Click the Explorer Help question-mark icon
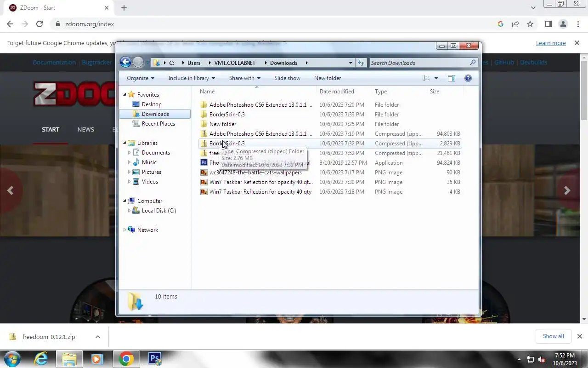This screenshot has height=368, width=588. click(468, 78)
